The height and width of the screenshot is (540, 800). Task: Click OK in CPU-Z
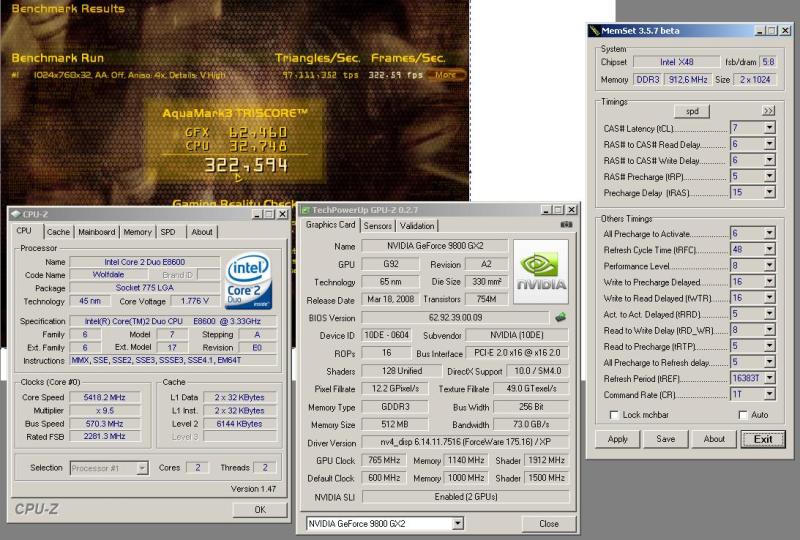pos(260,509)
